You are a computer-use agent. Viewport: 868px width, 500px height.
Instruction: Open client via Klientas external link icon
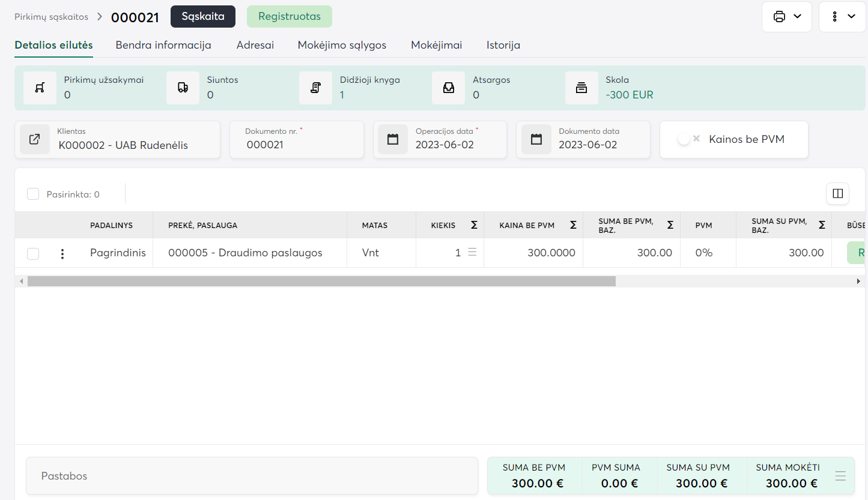[x=35, y=139]
